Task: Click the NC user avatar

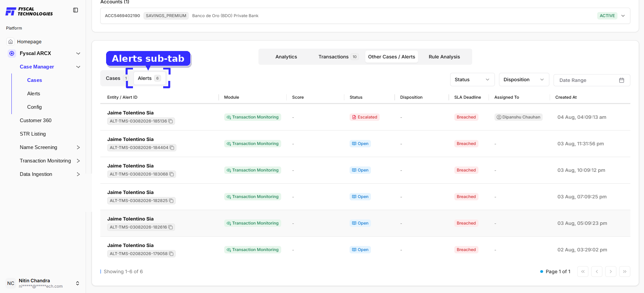Action: [11, 283]
